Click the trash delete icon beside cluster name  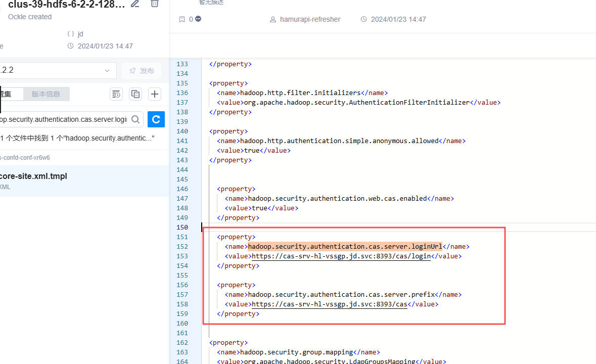(155, 4)
